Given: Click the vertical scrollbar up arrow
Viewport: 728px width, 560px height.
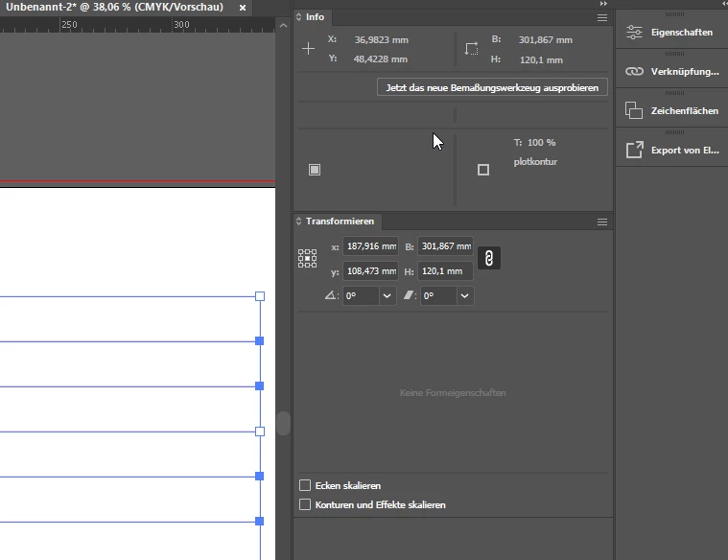Looking at the screenshot, I should pyautogui.click(x=283, y=26).
